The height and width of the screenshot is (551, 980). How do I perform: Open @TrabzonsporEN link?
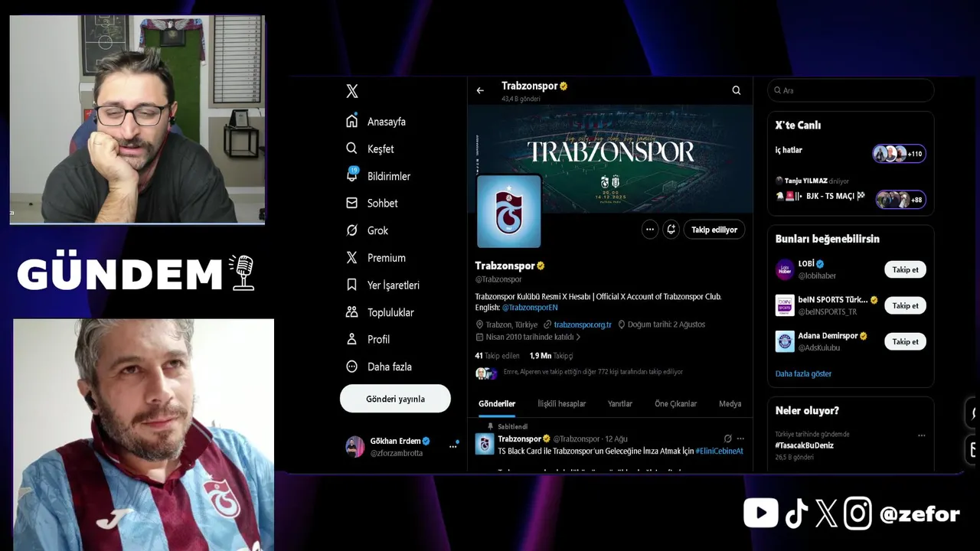[x=530, y=307]
